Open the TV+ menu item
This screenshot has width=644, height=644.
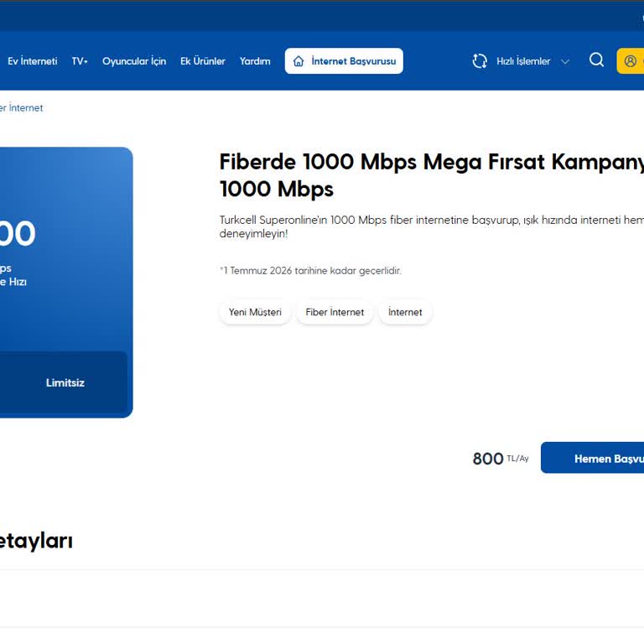80,61
